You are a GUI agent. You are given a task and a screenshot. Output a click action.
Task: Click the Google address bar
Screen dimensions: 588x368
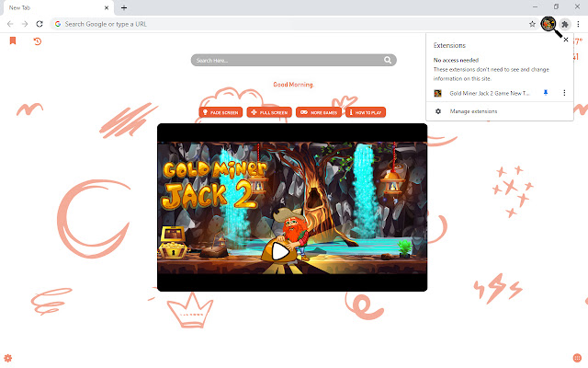pyautogui.click(x=294, y=24)
